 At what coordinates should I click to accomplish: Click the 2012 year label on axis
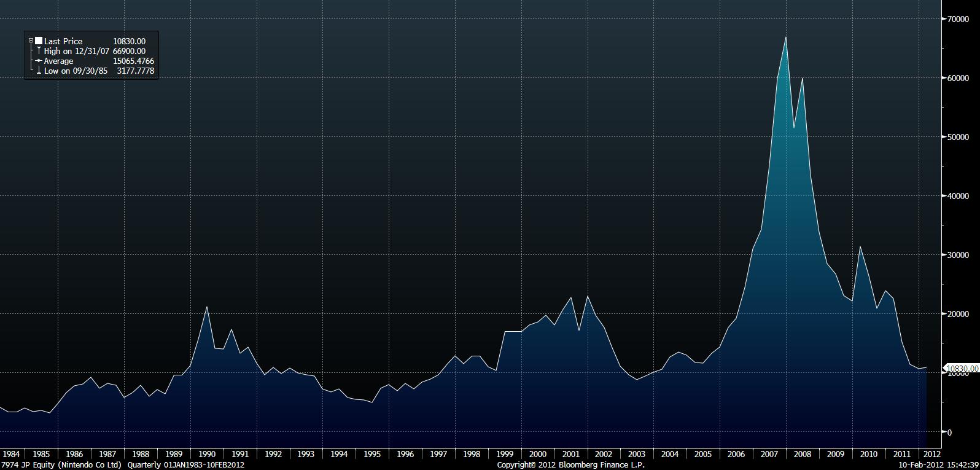coord(931,454)
